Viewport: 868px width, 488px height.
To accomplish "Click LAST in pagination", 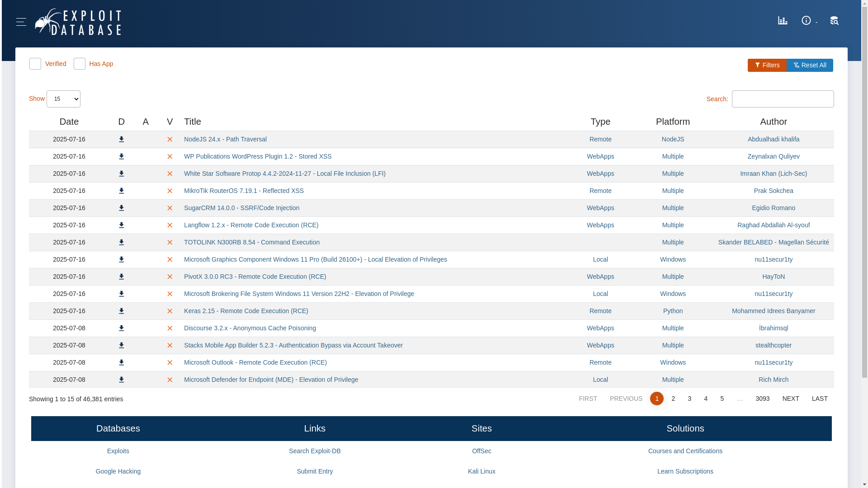I will click(x=820, y=399).
